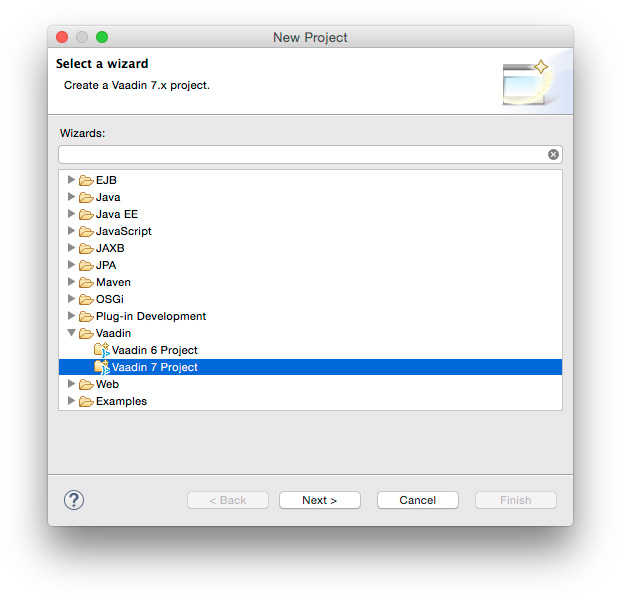Expand the Java category arrow

(x=71, y=196)
